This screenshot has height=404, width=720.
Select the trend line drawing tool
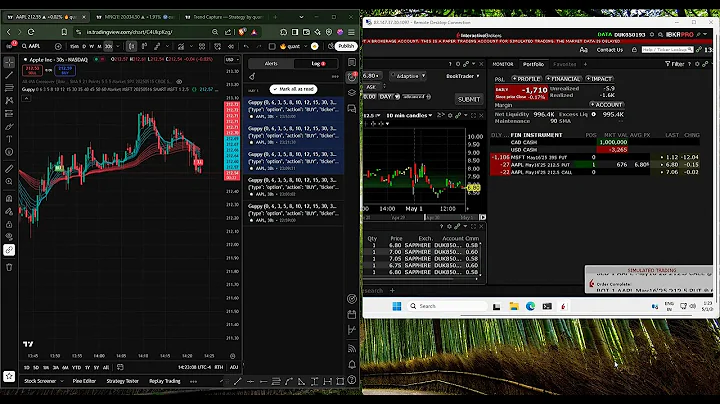pyautogui.click(x=9, y=75)
